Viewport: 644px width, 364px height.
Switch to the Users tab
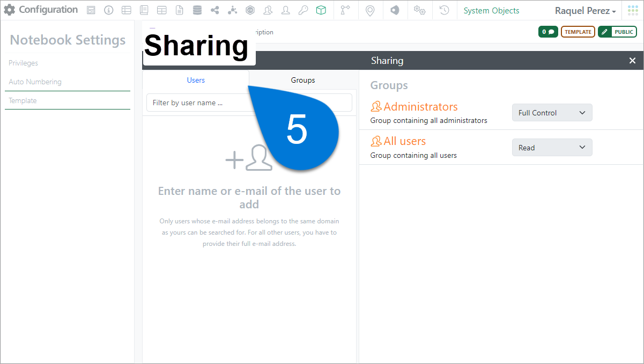click(196, 80)
